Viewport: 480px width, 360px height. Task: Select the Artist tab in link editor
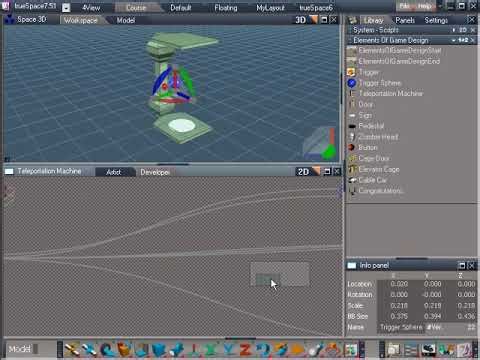(113, 172)
